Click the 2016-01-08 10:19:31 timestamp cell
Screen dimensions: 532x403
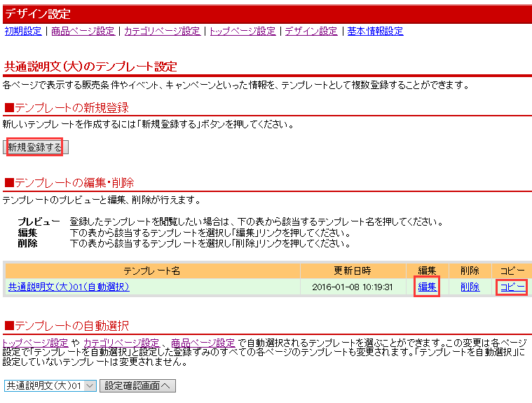coord(353,287)
